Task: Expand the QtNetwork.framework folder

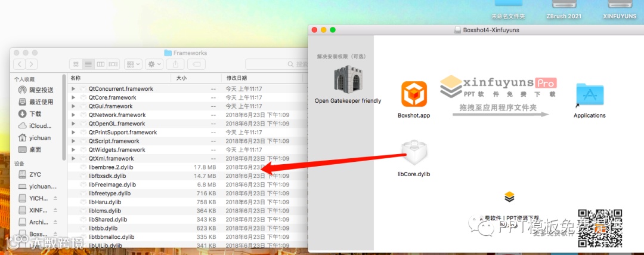Action: [73, 115]
